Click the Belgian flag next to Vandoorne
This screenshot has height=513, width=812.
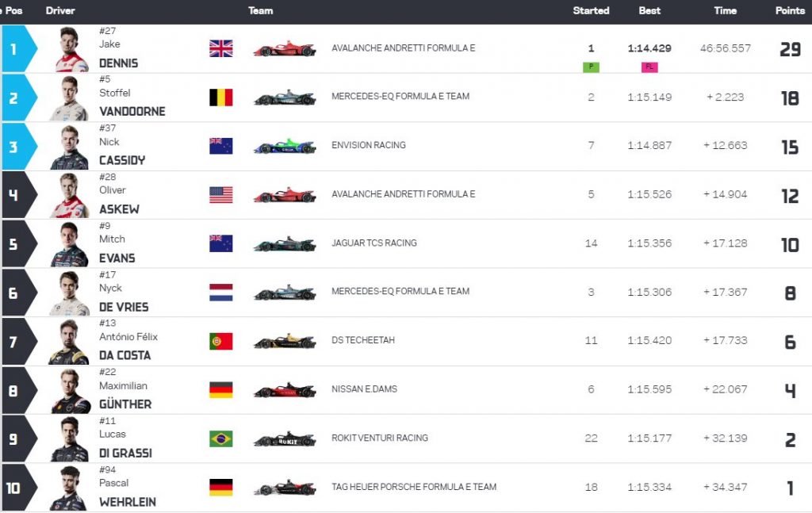click(x=221, y=98)
